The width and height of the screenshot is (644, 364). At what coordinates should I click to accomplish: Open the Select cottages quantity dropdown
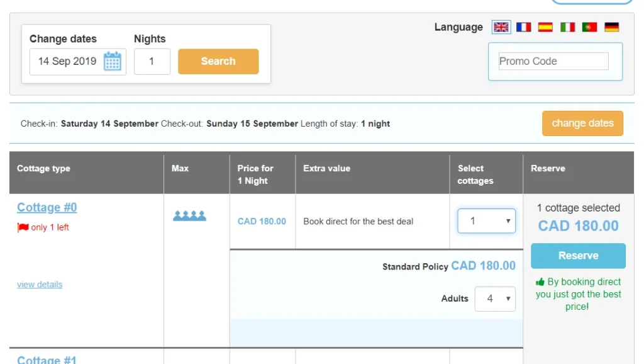486,221
